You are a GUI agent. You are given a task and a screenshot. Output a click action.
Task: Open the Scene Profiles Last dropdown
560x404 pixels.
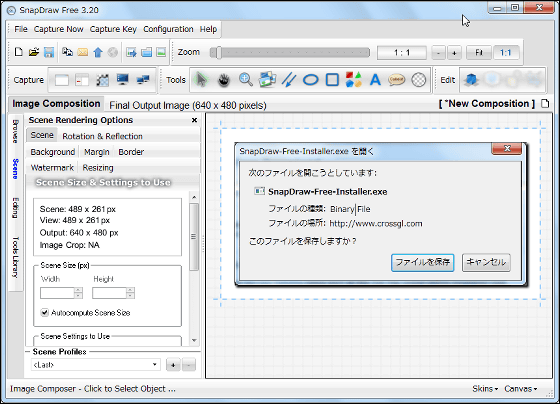point(95,365)
